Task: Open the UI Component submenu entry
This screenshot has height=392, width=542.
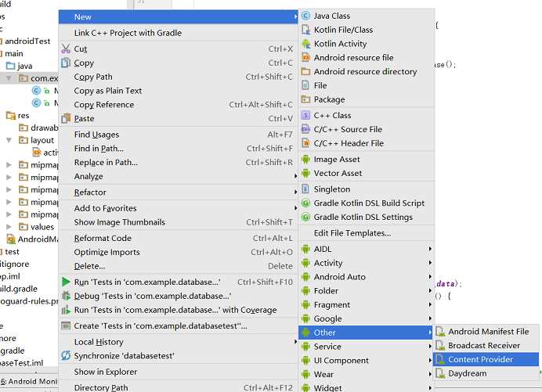Action: 366,361
